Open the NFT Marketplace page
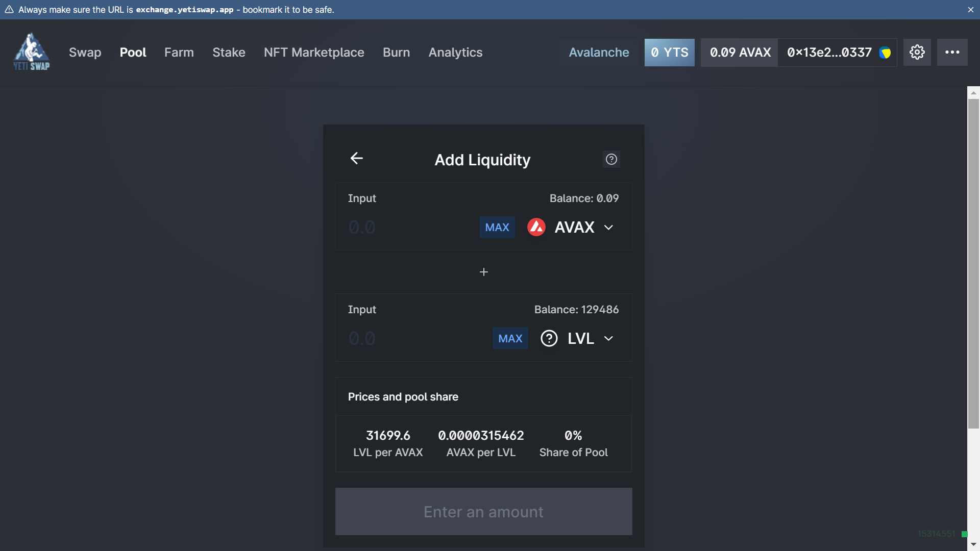The height and width of the screenshot is (551, 980). coord(314,53)
